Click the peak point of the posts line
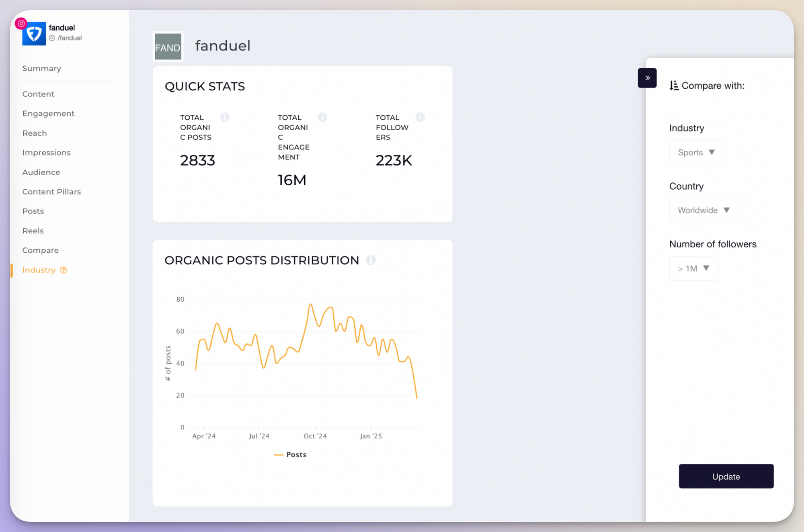The height and width of the screenshot is (532, 804). (310, 304)
